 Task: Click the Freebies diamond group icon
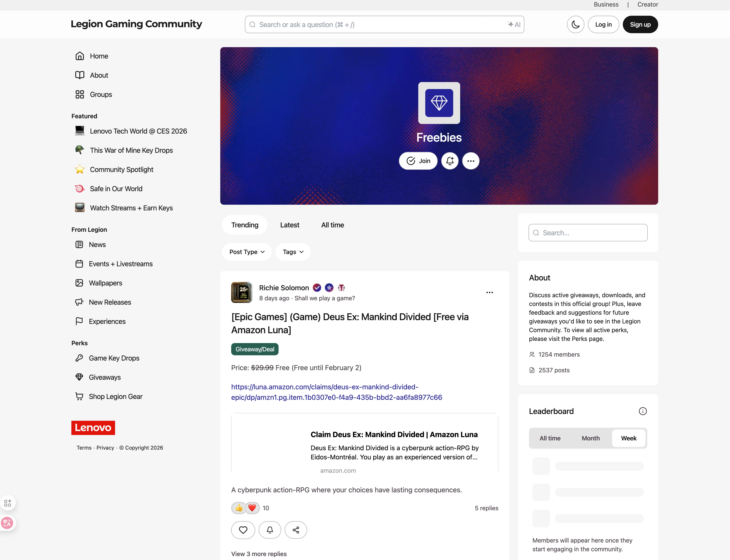[439, 103]
